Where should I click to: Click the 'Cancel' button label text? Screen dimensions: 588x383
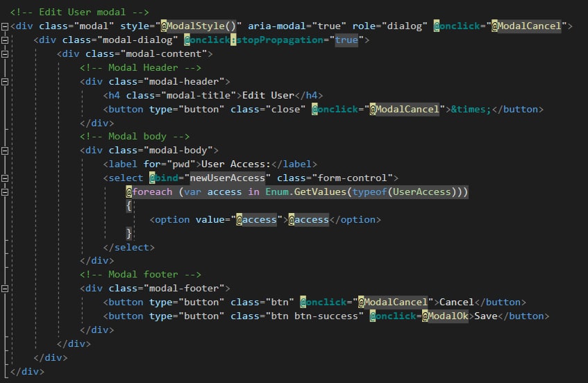[x=457, y=303]
